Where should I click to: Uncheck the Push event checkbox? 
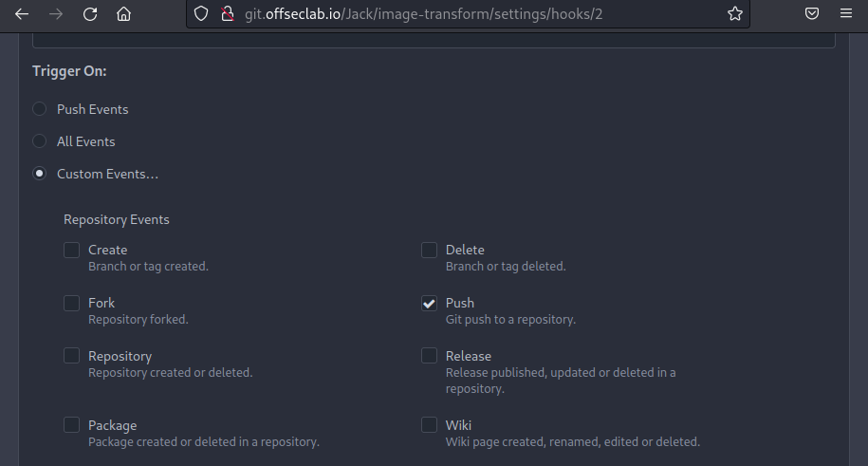(429, 304)
